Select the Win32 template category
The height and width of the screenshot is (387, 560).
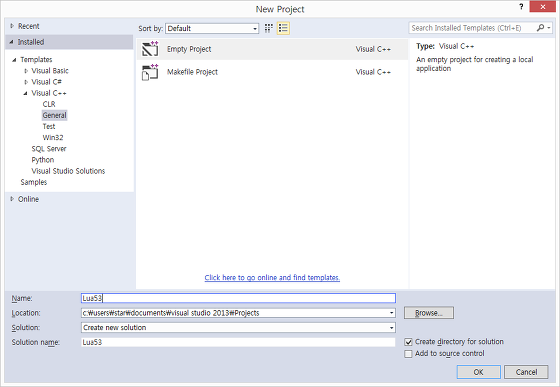[x=53, y=137]
